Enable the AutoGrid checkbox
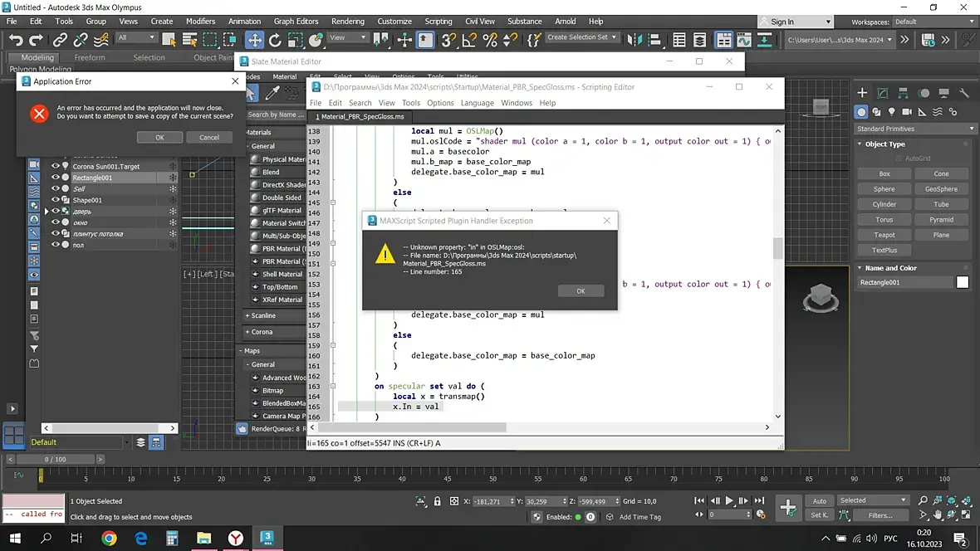This screenshot has width=980, height=551. (899, 158)
